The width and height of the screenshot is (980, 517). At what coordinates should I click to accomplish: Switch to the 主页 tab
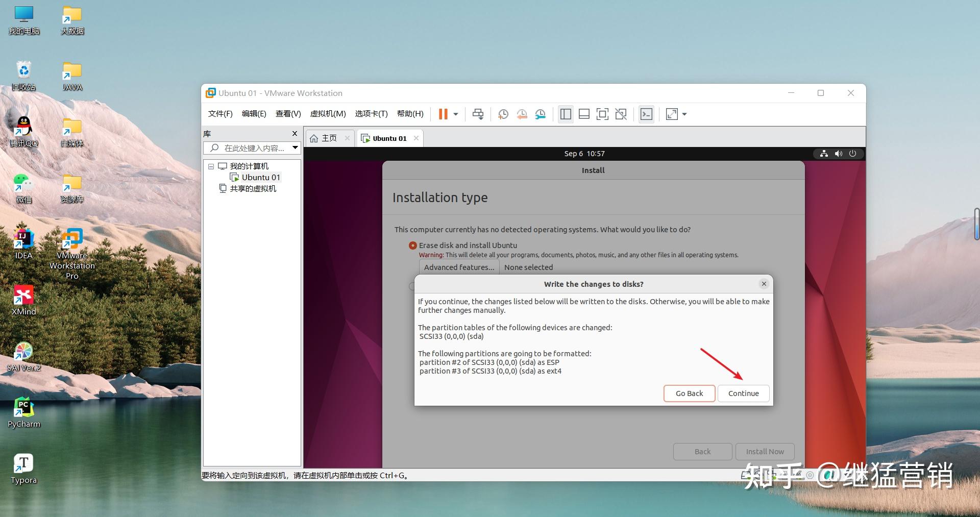coord(329,138)
